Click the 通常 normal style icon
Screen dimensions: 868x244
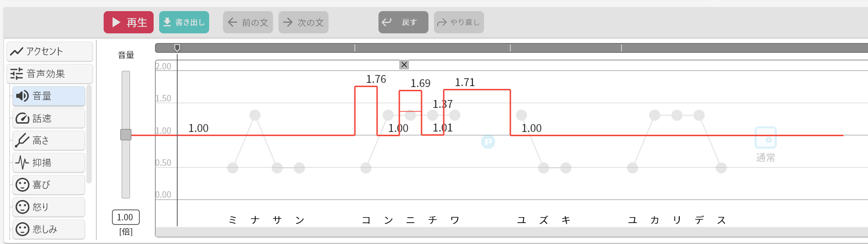click(x=765, y=138)
